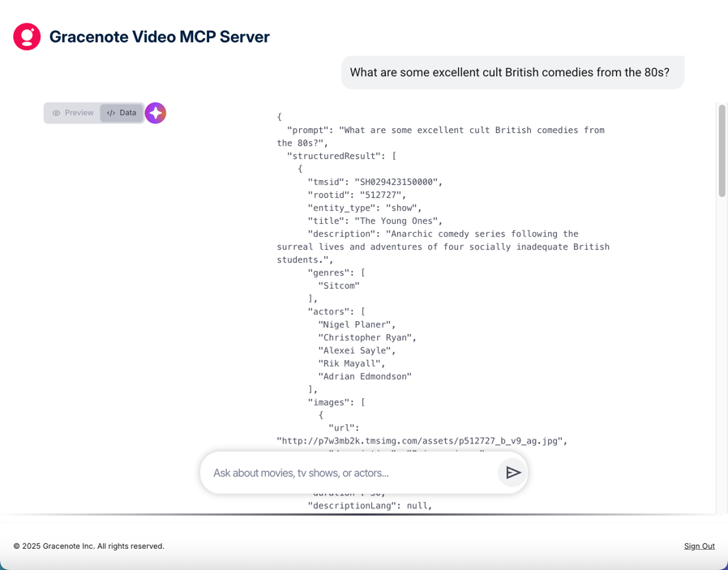Click the actor name Nigel Planer
The image size is (728, 570).
[x=357, y=324]
